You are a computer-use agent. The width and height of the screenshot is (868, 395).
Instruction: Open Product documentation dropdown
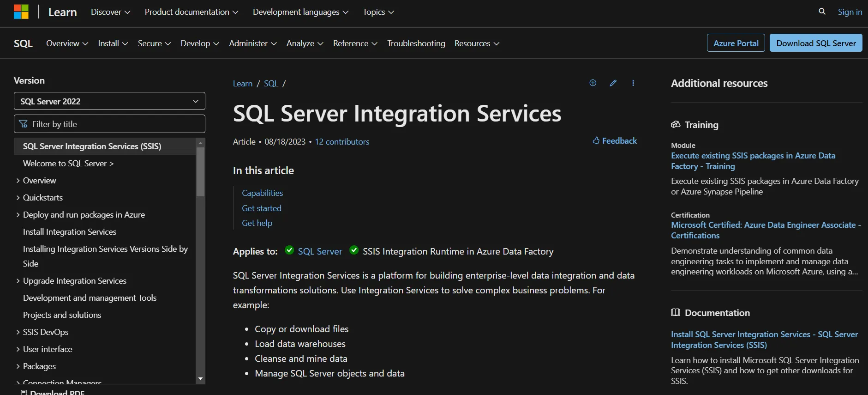[192, 12]
